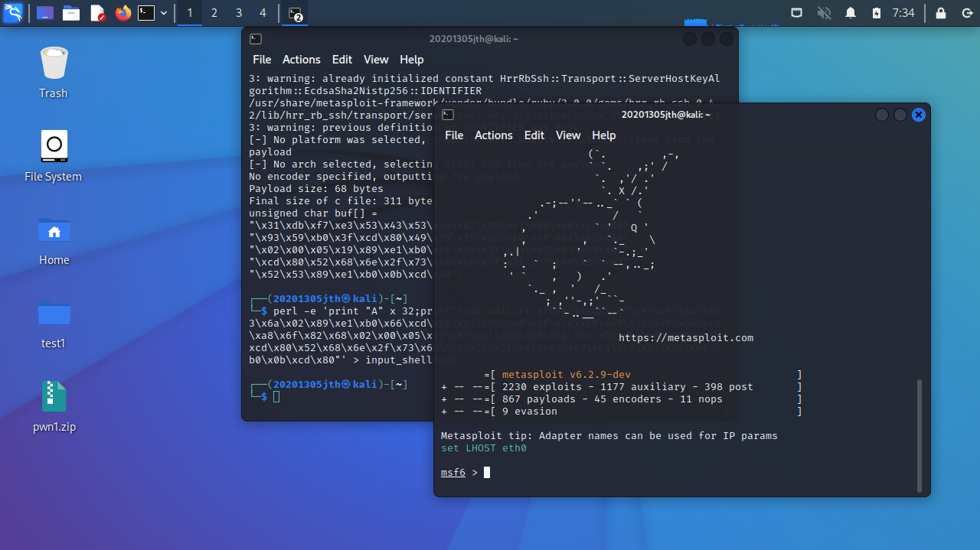The image size is (980, 550).
Task: Switch to workspace 4
Action: (x=263, y=13)
